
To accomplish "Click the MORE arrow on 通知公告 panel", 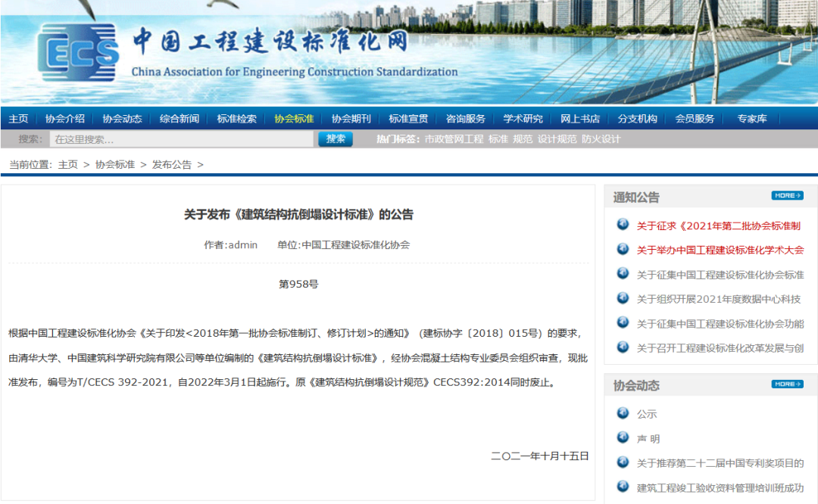I will (787, 195).
